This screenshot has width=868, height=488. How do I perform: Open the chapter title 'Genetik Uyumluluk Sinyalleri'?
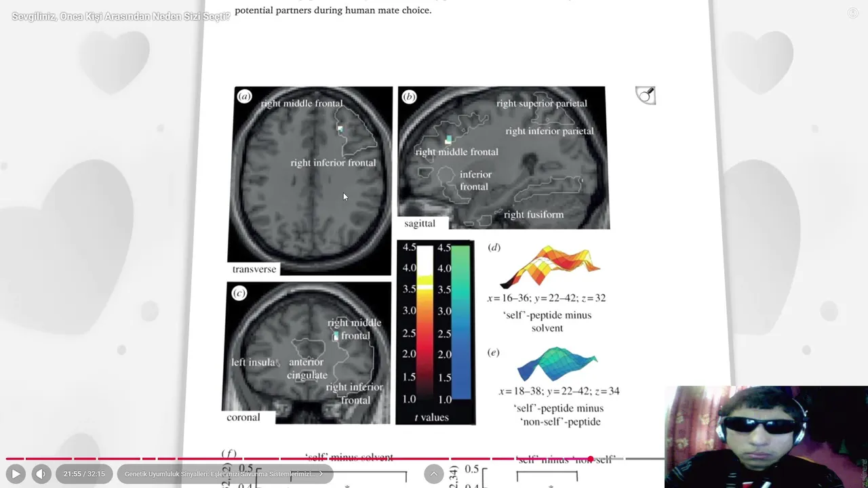224,474
